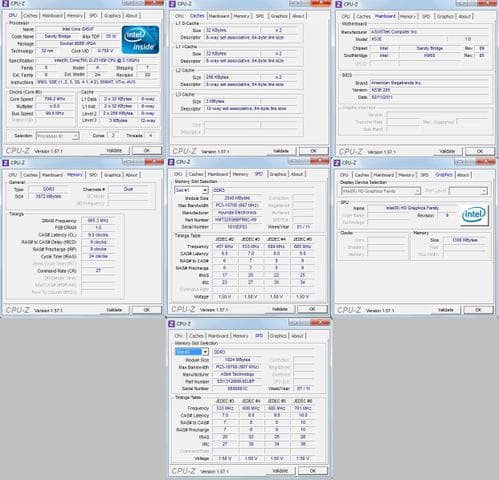The height and width of the screenshot is (480, 499).
Task: Click the Intel logo in Graphics window
Action: click(474, 214)
